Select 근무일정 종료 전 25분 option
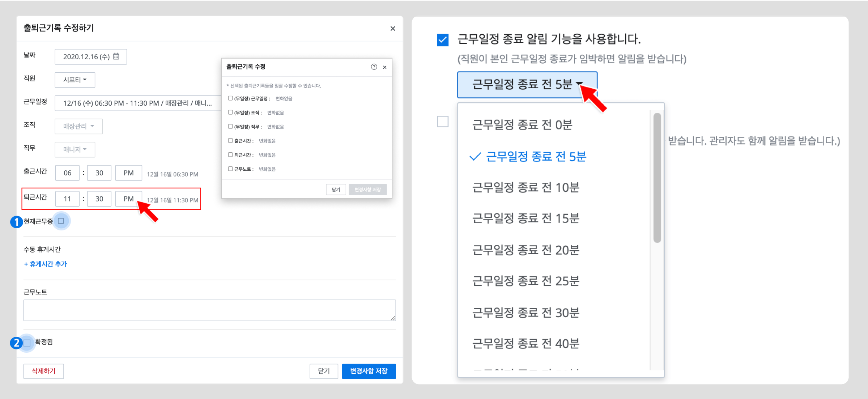Image resolution: width=868 pixels, height=399 pixels. pos(526,281)
